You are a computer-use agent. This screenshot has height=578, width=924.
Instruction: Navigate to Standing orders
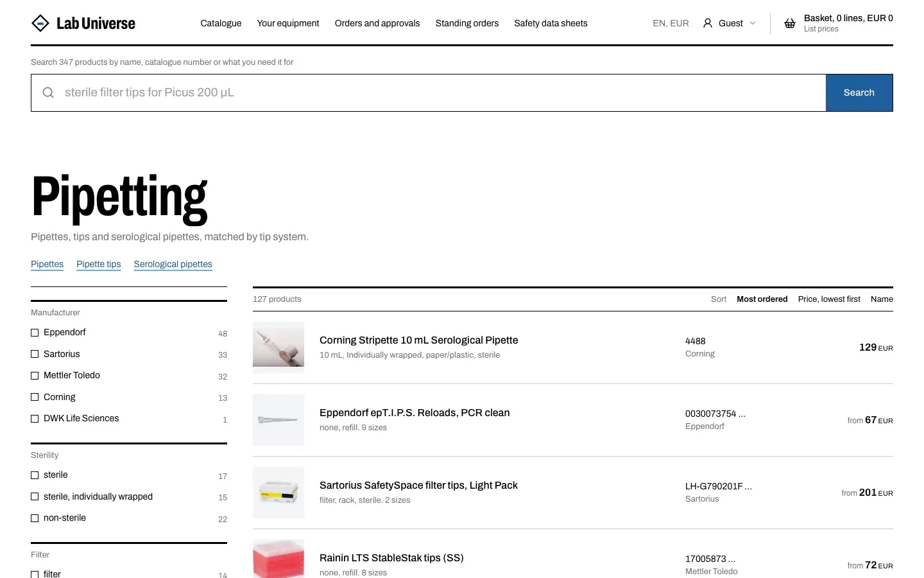(x=467, y=23)
